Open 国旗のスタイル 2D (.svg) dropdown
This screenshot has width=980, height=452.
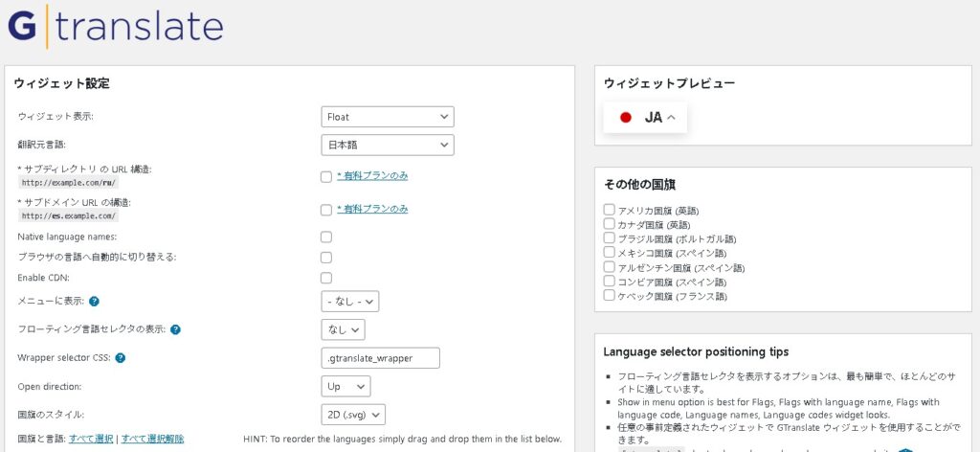pyautogui.click(x=353, y=415)
